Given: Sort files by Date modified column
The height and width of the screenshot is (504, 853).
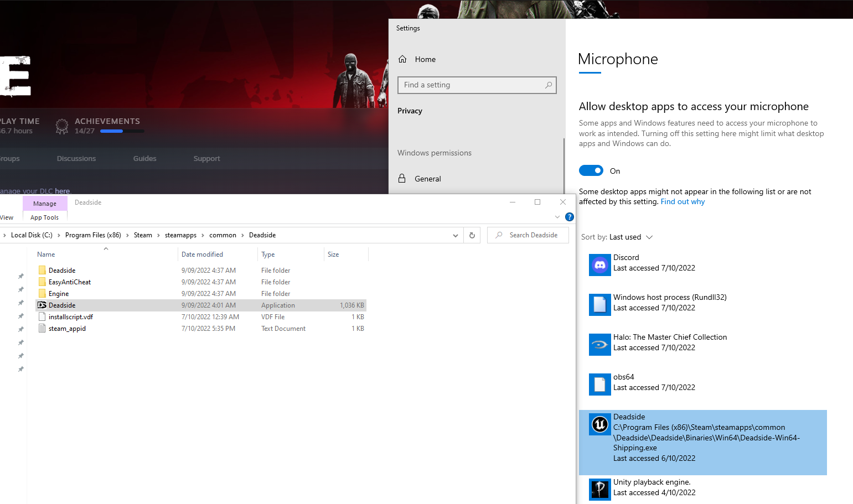Looking at the screenshot, I should 203,254.
